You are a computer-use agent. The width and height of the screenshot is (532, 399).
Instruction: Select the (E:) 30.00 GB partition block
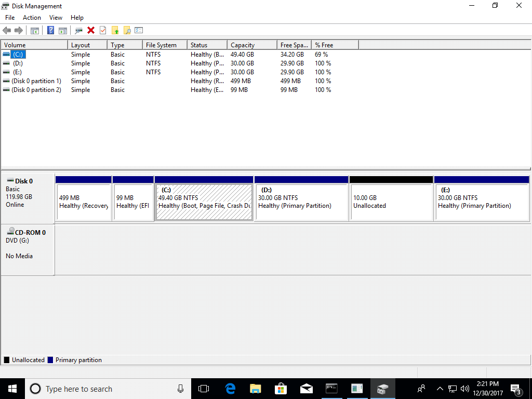(482, 199)
